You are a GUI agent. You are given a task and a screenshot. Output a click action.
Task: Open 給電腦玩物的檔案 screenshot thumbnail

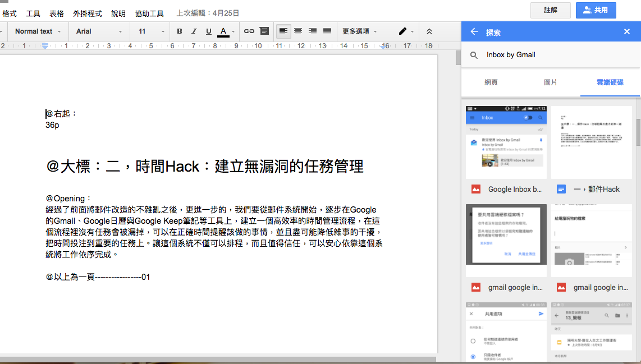591,240
